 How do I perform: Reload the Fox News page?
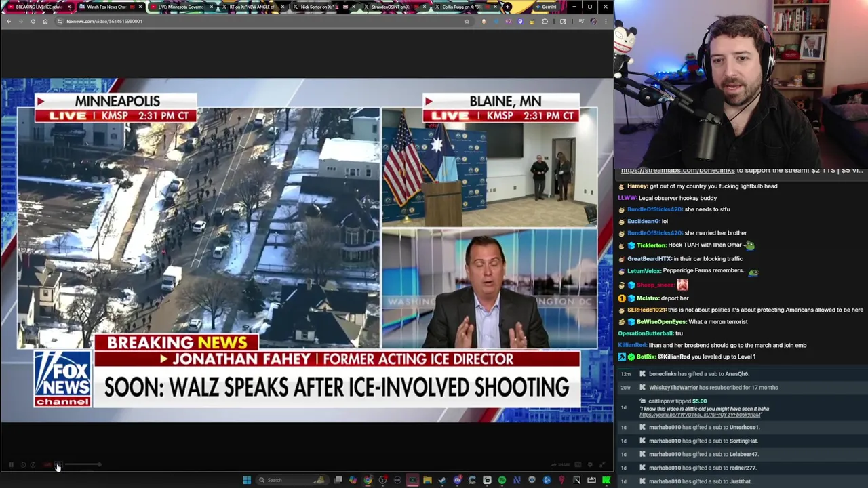tap(33, 21)
